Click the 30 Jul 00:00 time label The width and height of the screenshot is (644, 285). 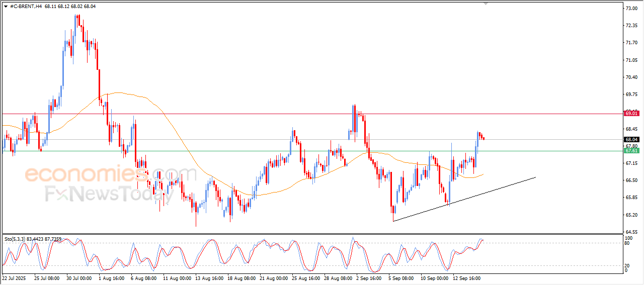click(x=78, y=278)
